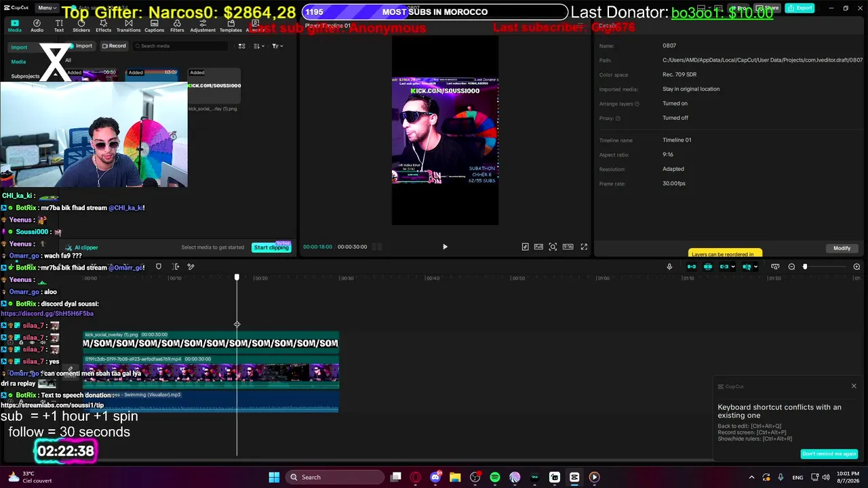Screen dimensions: 868x488
Task: Open the Text panel
Action: [x=59, y=26]
